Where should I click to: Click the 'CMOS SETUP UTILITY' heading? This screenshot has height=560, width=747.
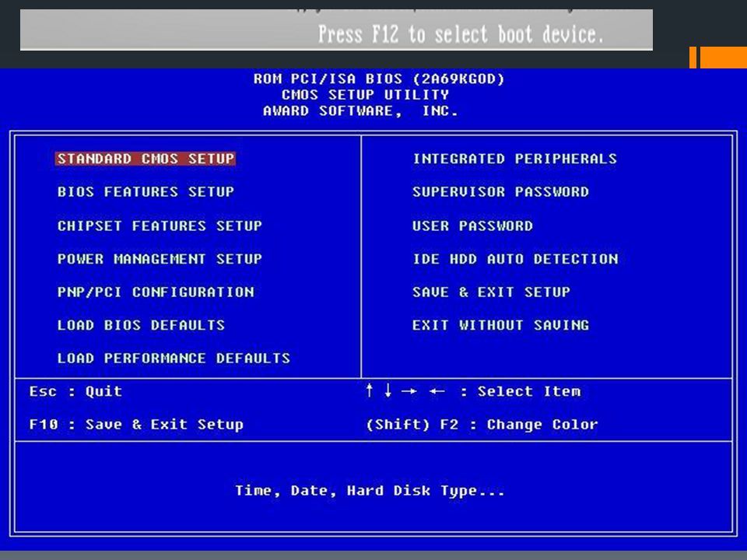point(366,95)
